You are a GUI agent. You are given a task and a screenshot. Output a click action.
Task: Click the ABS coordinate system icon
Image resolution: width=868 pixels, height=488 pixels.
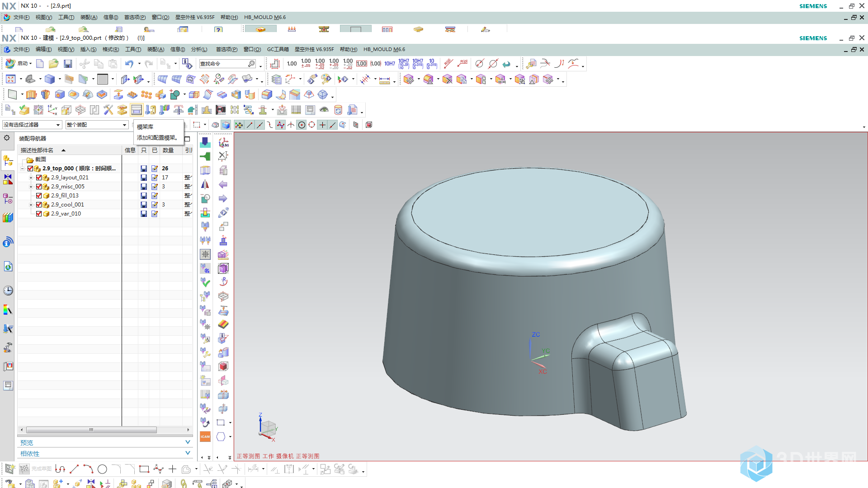(x=223, y=142)
